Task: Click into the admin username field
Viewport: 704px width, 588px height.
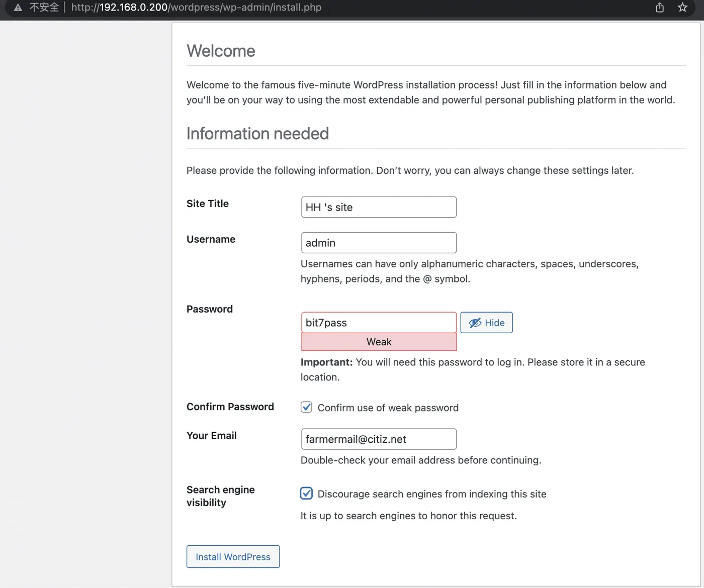Action: pyautogui.click(x=379, y=243)
